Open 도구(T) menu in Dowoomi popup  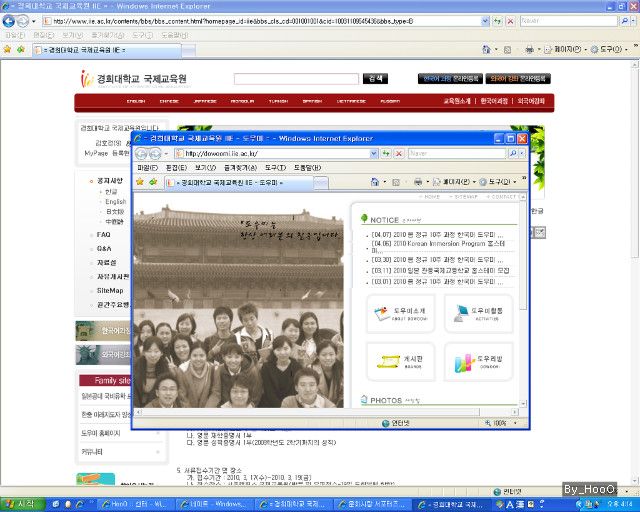point(275,168)
